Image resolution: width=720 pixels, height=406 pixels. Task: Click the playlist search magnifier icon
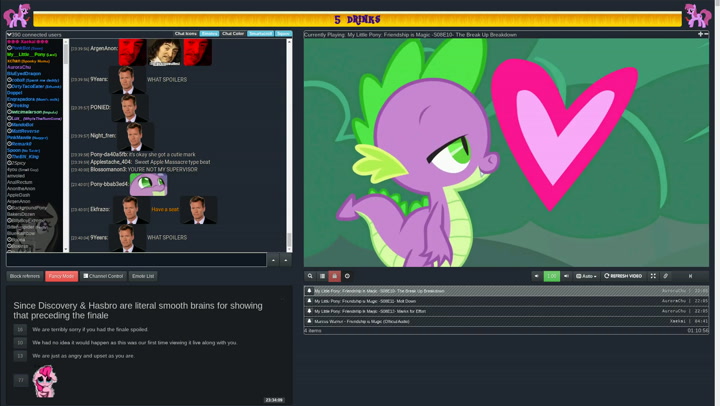pyautogui.click(x=310, y=276)
